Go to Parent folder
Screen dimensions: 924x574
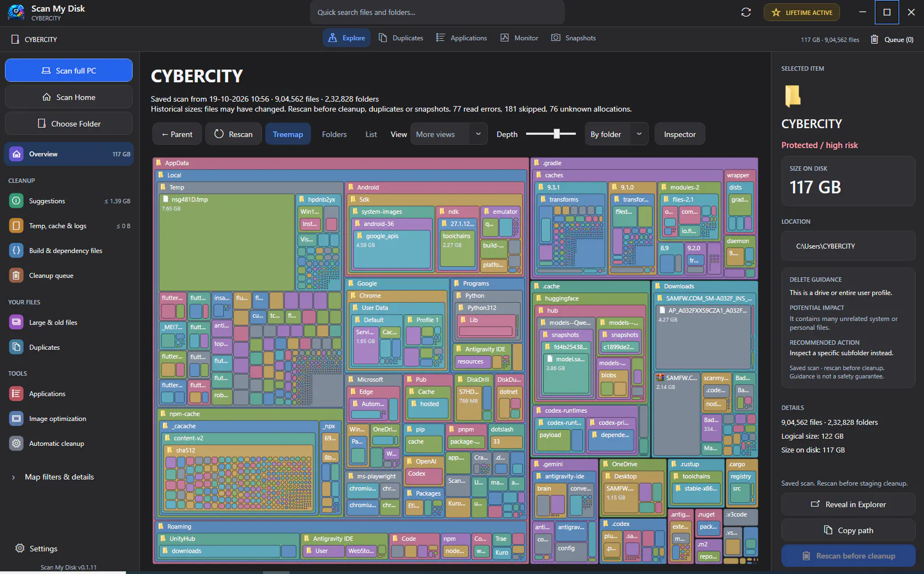pyautogui.click(x=177, y=134)
